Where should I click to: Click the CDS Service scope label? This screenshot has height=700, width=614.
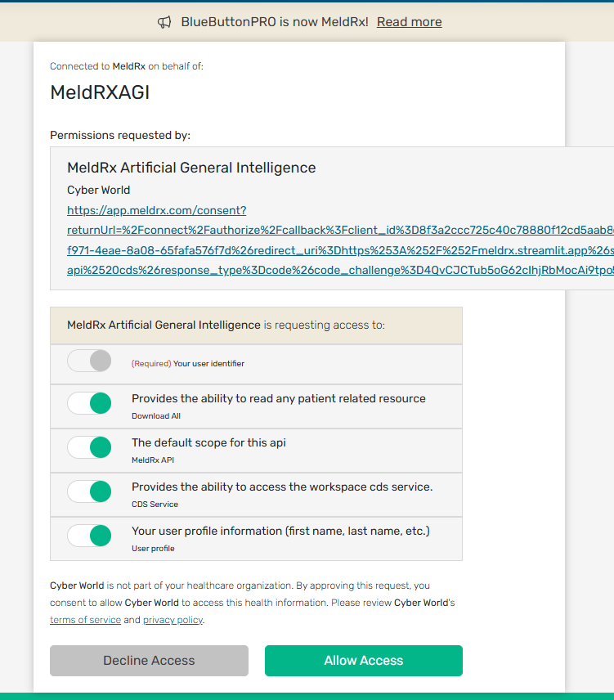(x=155, y=505)
